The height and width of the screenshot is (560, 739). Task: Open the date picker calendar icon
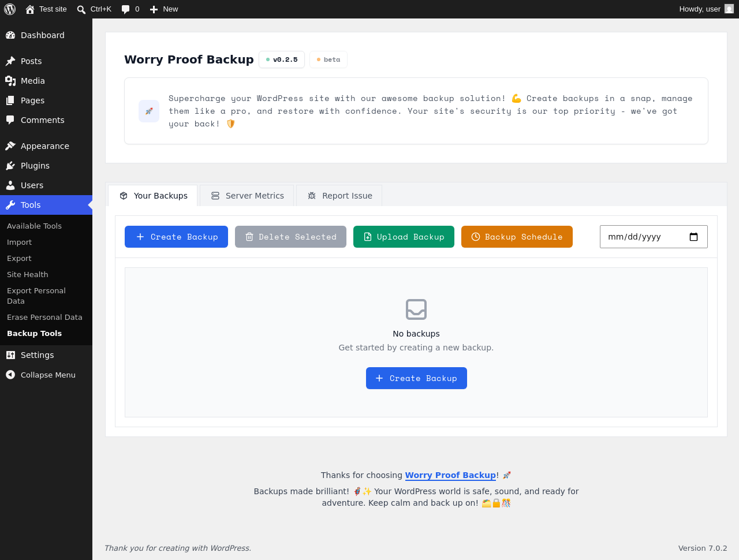pos(694,237)
